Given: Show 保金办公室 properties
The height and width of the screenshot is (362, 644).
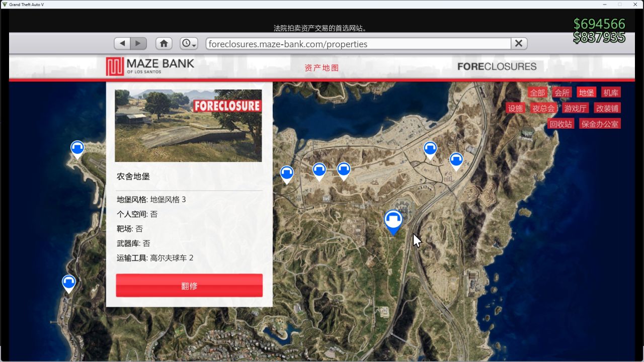Looking at the screenshot, I should (600, 124).
